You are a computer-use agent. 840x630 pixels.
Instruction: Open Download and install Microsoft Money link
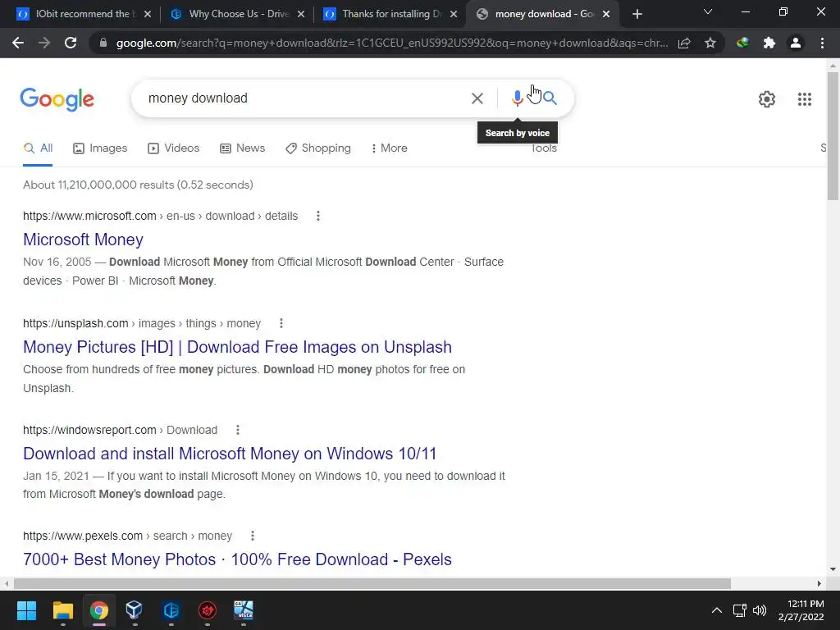pyautogui.click(x=230, y=454)
